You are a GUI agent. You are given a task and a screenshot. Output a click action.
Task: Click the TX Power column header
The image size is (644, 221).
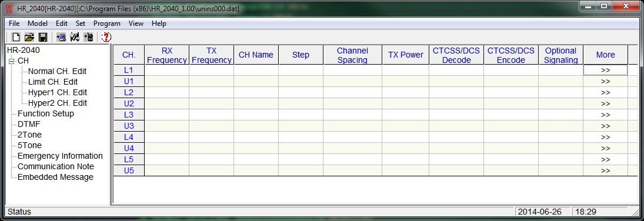pos(406,55)
